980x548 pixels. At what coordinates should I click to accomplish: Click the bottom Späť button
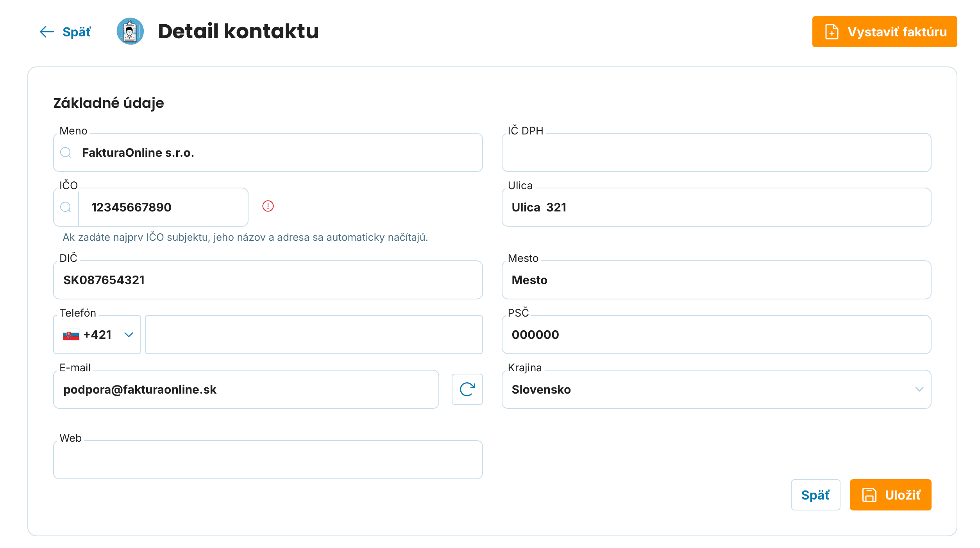816,495
